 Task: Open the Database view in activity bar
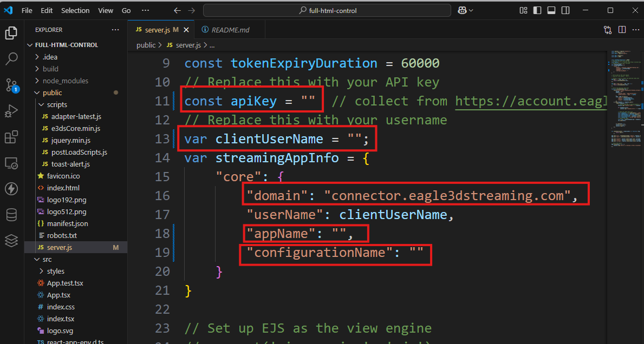(x=11, y=215)
